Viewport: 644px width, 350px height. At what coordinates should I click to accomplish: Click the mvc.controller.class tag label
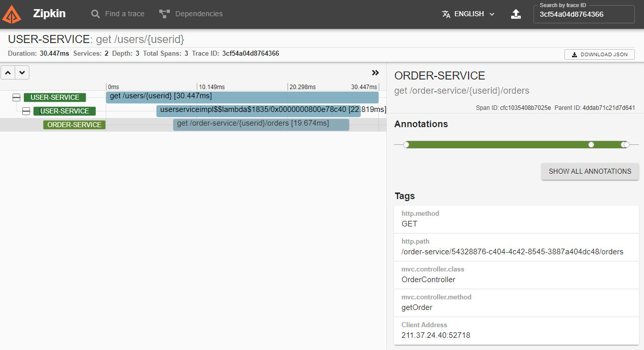(433, 269)
